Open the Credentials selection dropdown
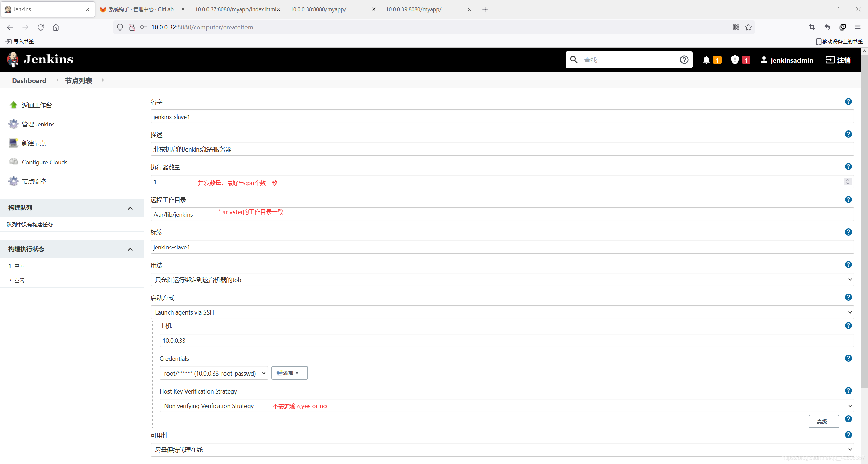 point(214,373)
